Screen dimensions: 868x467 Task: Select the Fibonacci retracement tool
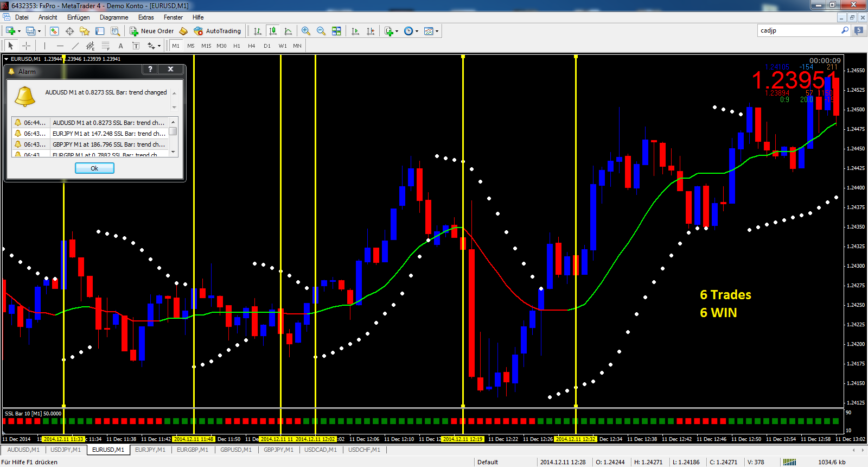(x=105, y=46)
